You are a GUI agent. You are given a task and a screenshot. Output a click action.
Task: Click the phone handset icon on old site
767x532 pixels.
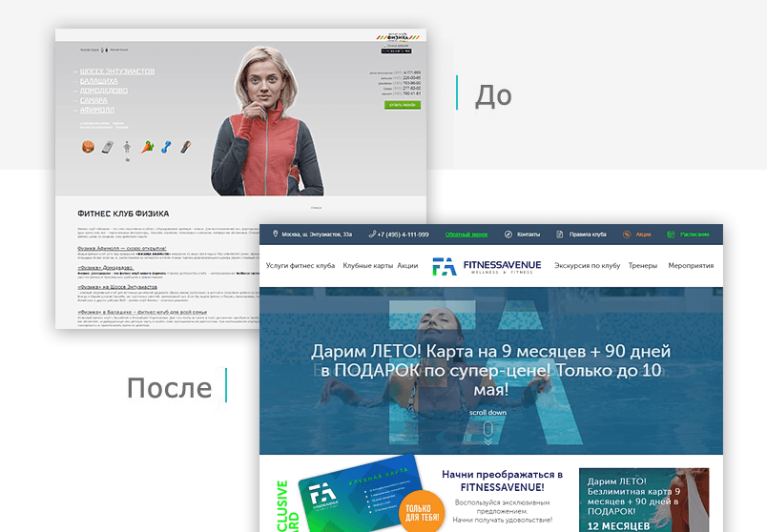[108, 147]
